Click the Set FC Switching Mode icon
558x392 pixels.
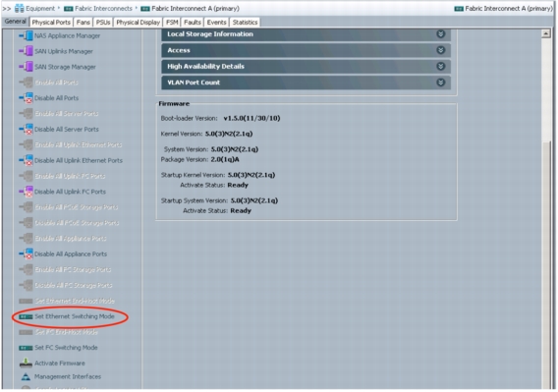pos(26,348)
